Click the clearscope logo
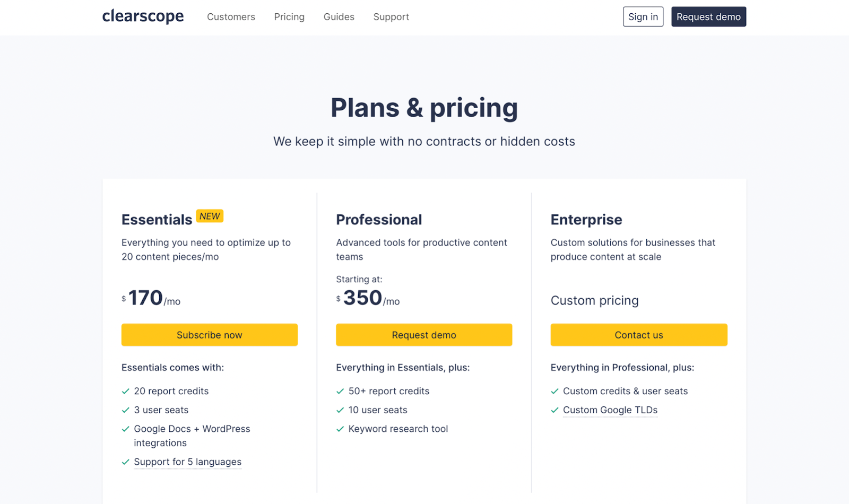 coord(143,16)
